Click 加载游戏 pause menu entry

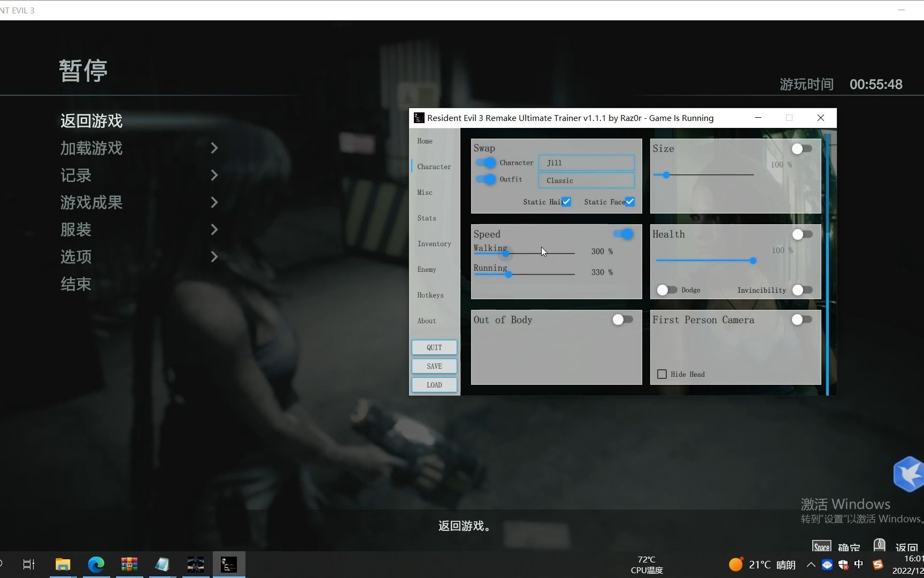[x=91, y=148]
